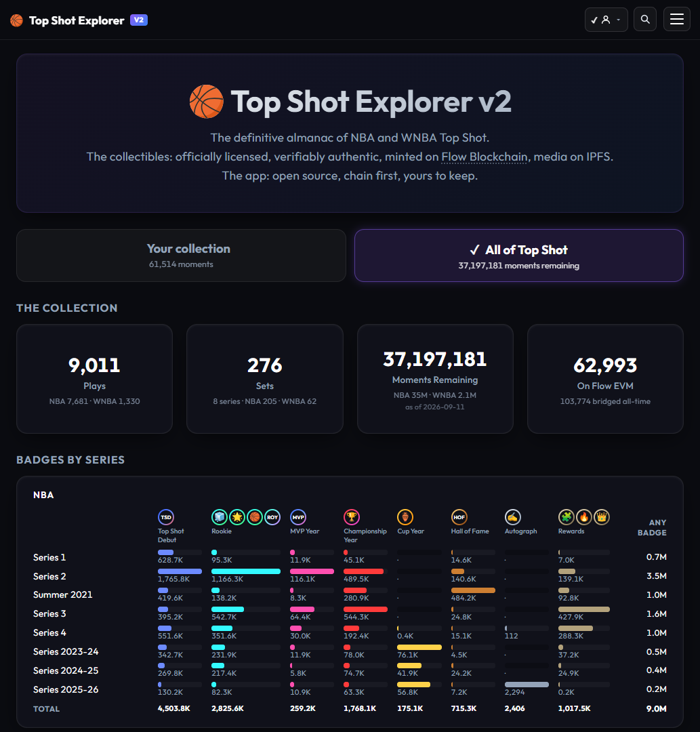Click the 9.0M Any Badge total
The image size is (700, 732).
(x=656, y=709)
